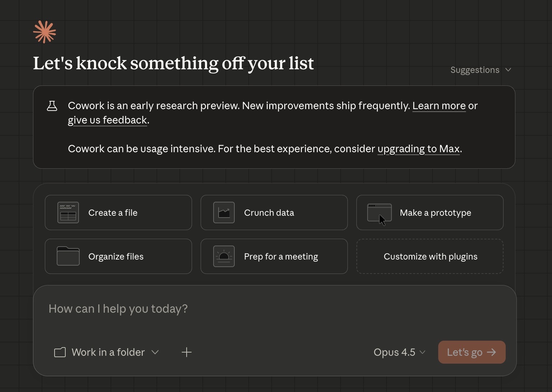Click the chart icon beside Crunch data

click(x=224, y=213)
